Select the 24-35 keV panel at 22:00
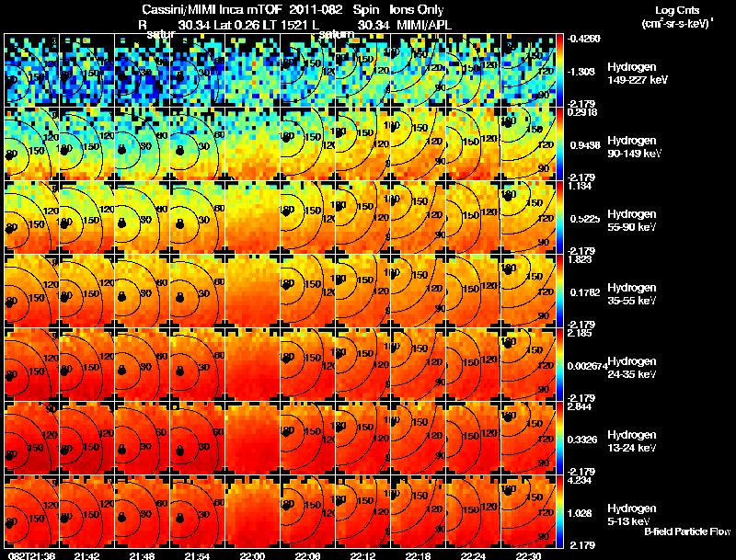736x560 pixels. tap(252, 365)
